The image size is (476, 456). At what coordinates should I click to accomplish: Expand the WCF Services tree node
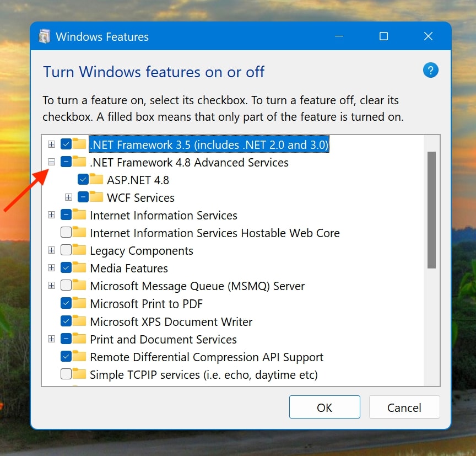coord(68,197)
